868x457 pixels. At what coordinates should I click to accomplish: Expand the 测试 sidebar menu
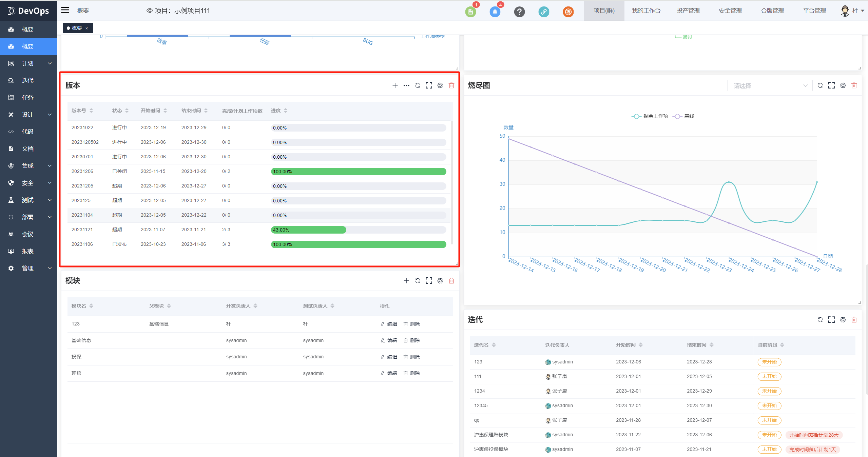click(x=28, y=200)
